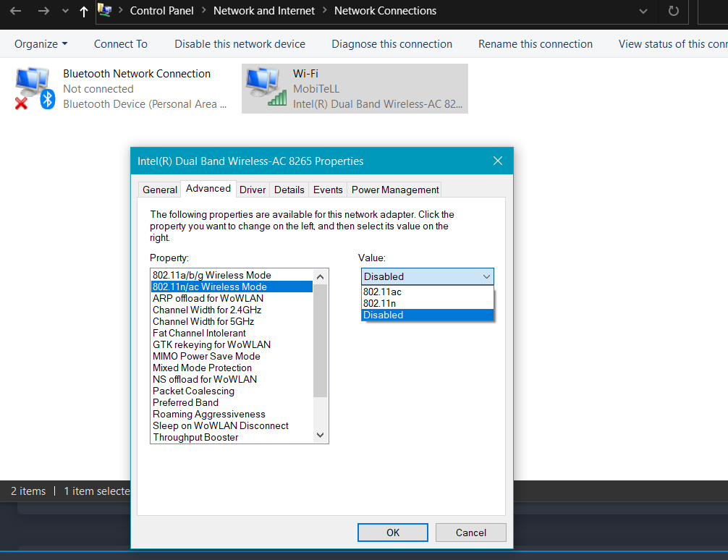Click Connect To in the command bar
The image size is (728, 560).
tap(121, 44)
